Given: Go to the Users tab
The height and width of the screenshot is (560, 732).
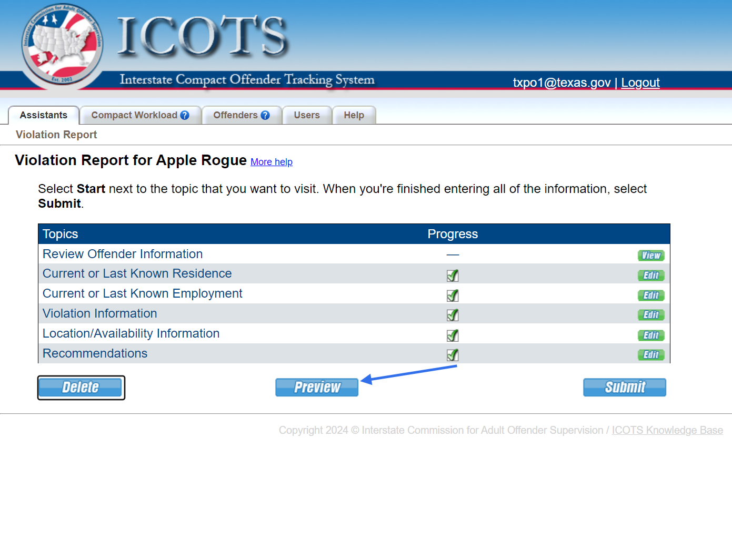Looking at the screenshot, I should click(307, 115).
